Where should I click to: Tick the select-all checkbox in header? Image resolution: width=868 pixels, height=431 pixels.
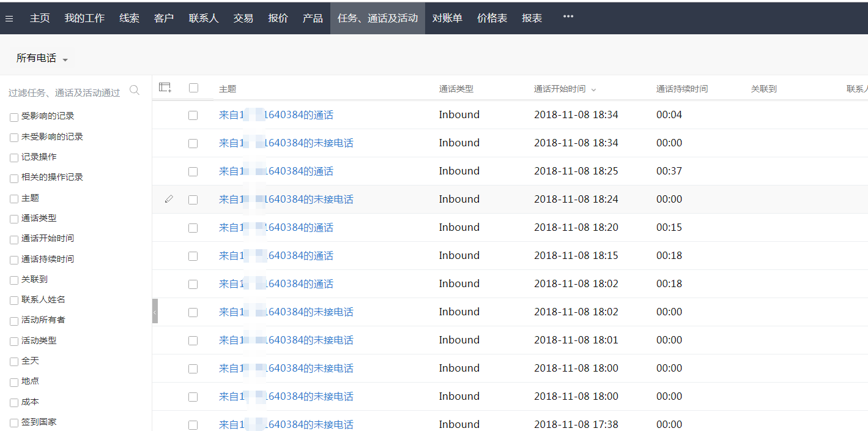(x=193, y=88)
